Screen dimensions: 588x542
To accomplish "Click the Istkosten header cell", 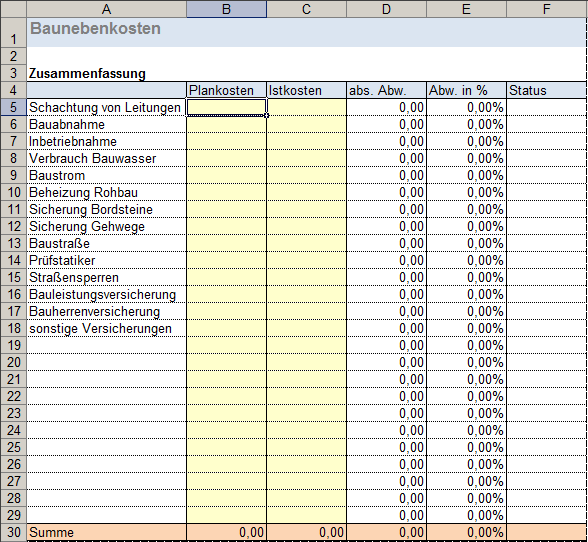I will [306, 90].
